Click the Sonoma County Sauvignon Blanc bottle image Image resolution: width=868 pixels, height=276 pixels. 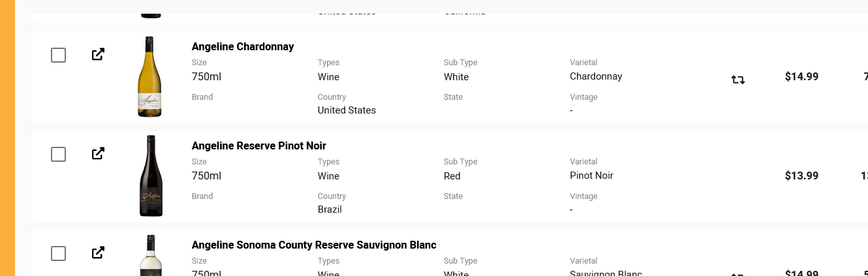click(x=150, y=256)
